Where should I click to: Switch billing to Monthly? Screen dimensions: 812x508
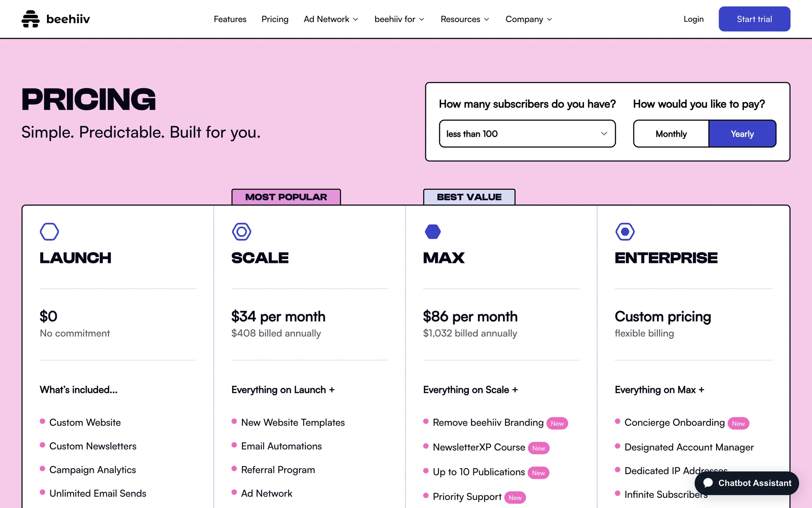coord(671,134)
